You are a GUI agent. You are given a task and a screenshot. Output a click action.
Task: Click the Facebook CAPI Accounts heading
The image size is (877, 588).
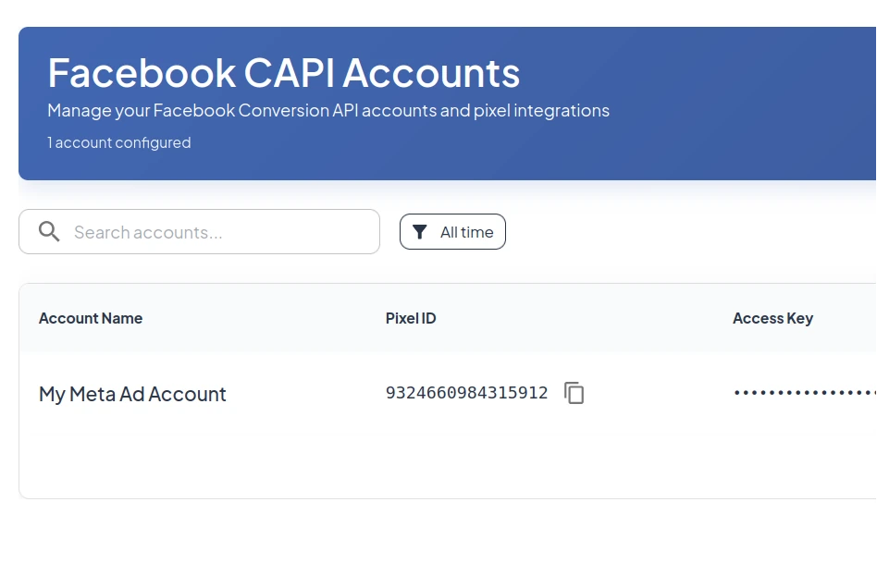tap(284, 73)
